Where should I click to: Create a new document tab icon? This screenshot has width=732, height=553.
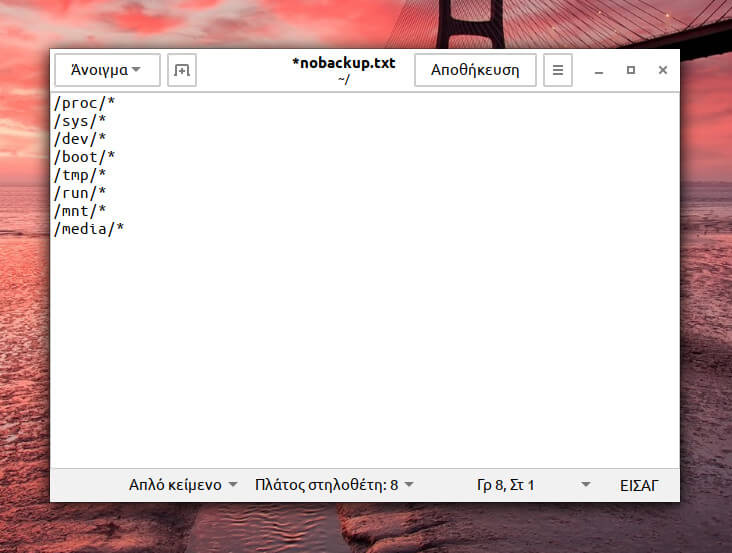pyautogui.click(x=182, y=70)
